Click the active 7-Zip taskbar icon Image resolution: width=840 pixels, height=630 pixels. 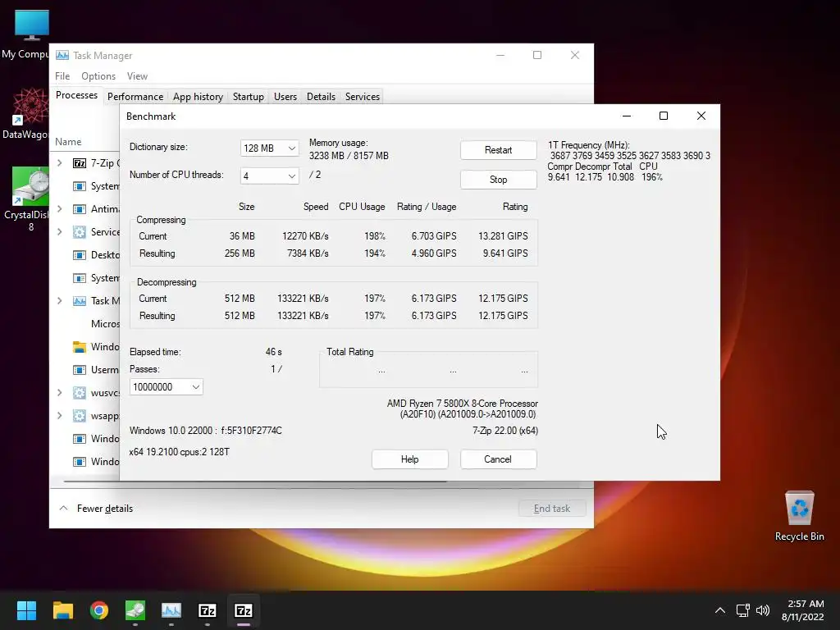pyautogui.click(x=244, y=610)
